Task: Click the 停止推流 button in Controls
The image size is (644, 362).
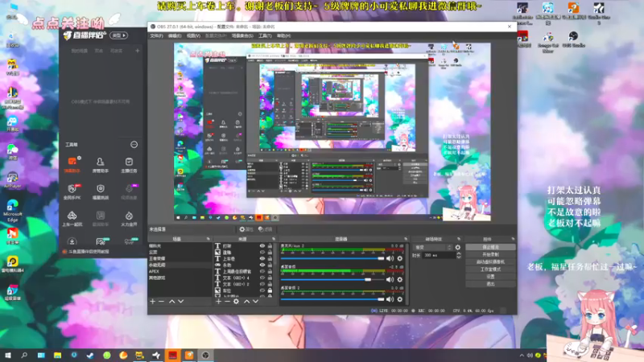Action: coord(490,248)
